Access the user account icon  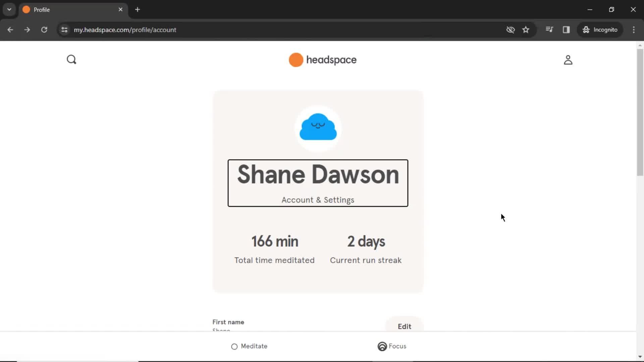[x=569, y=60]
